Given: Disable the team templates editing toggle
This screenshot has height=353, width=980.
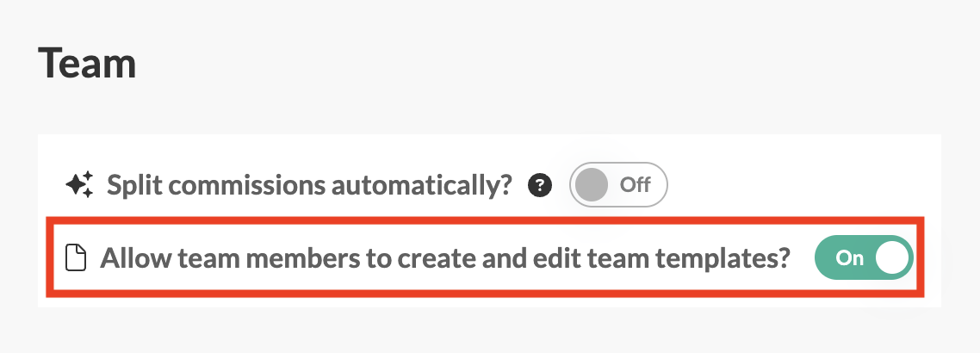Looking at the screenshot, I should [x=863, y=258].
